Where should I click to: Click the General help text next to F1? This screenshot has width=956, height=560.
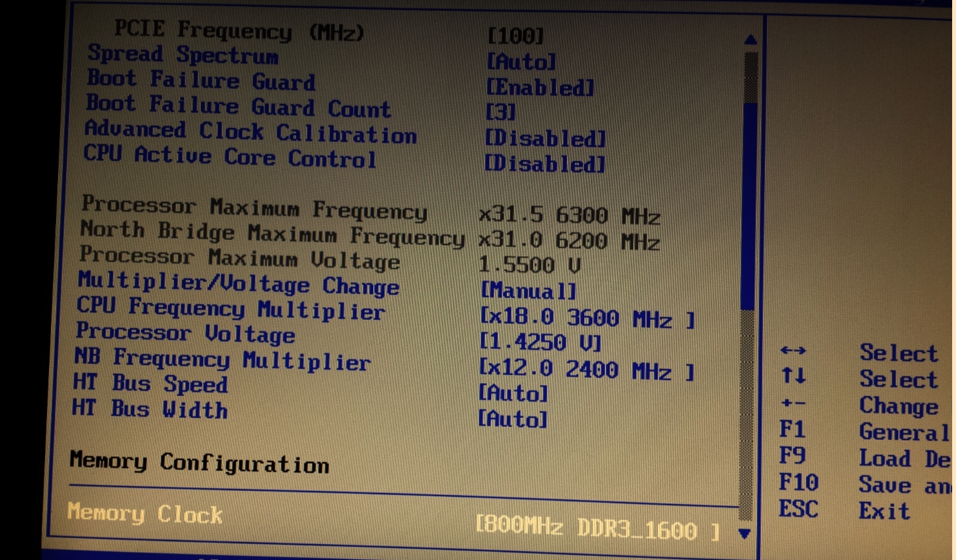[904, 432]
